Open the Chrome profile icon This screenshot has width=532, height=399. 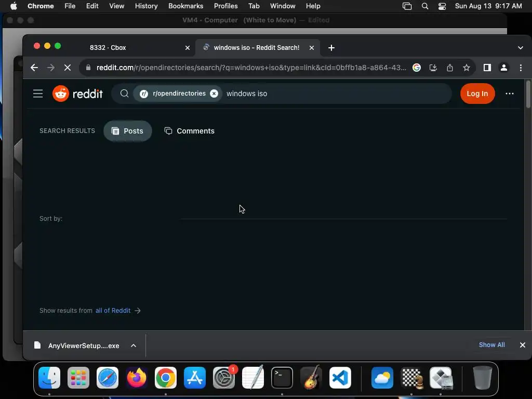coord(504,68)
